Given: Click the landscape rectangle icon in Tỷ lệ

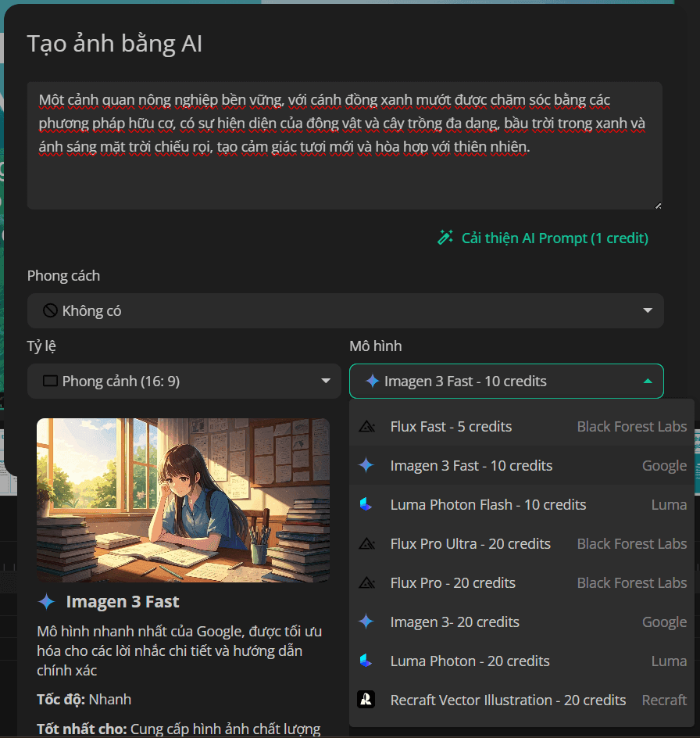Looking at the screenshot, I should coord(50,381).
